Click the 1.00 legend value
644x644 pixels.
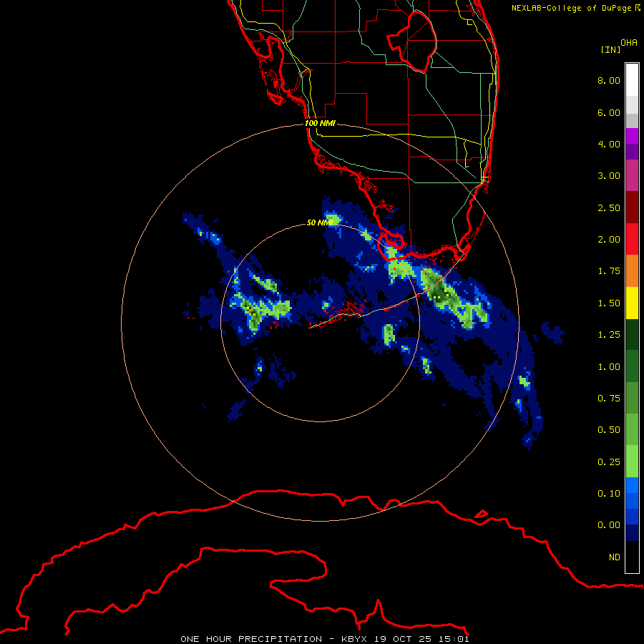pyautogui.click(x=609, y=367)
